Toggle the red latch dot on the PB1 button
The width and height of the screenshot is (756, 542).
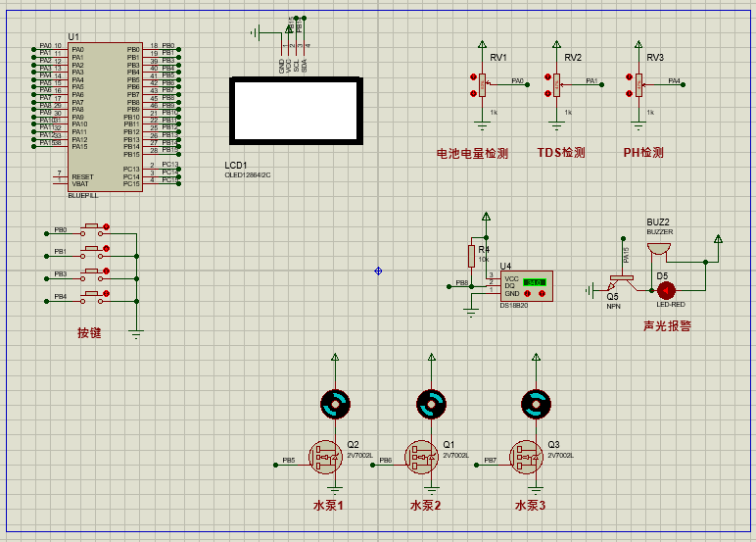[106, 249]
